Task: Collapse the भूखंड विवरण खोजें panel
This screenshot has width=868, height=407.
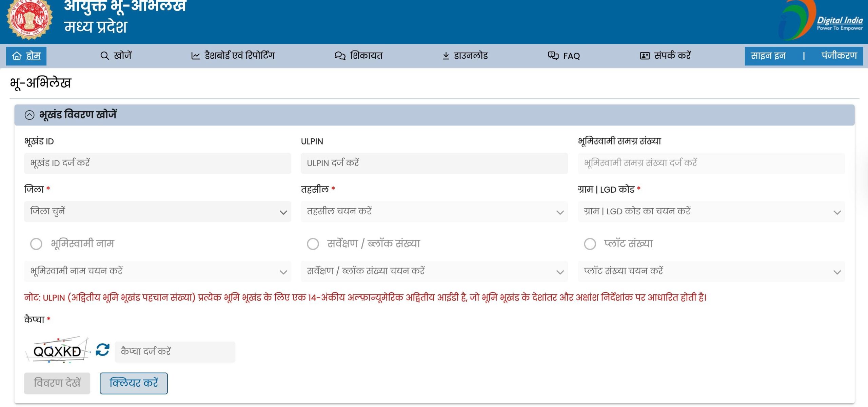Action: coord(29,115)
